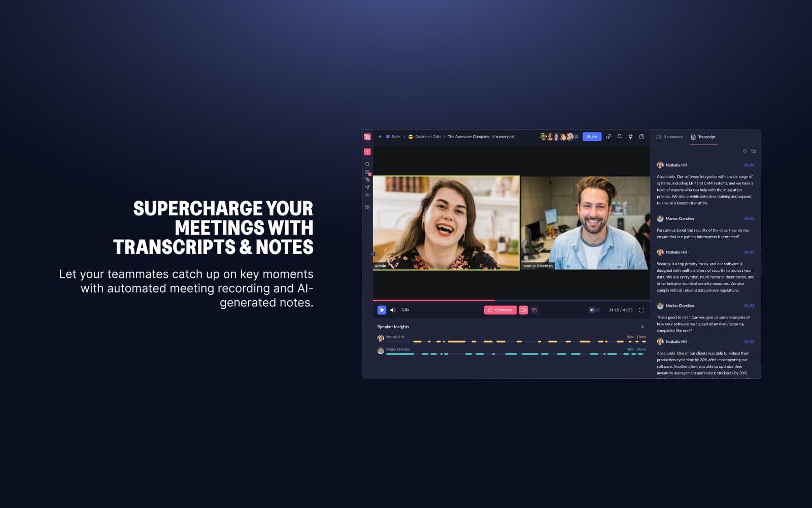
Task: Copy the meeting link icon
Action: [608, 137]
